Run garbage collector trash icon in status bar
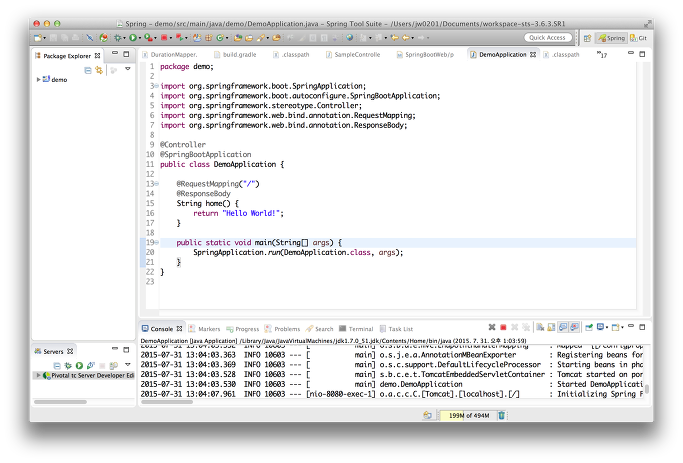683x463 pixels. (x=501, y=416)
